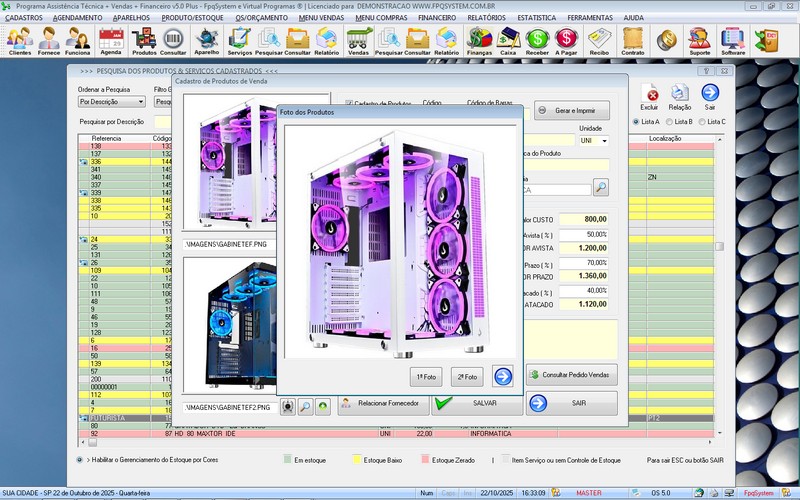Click the Localização column header

pos(665,138)
